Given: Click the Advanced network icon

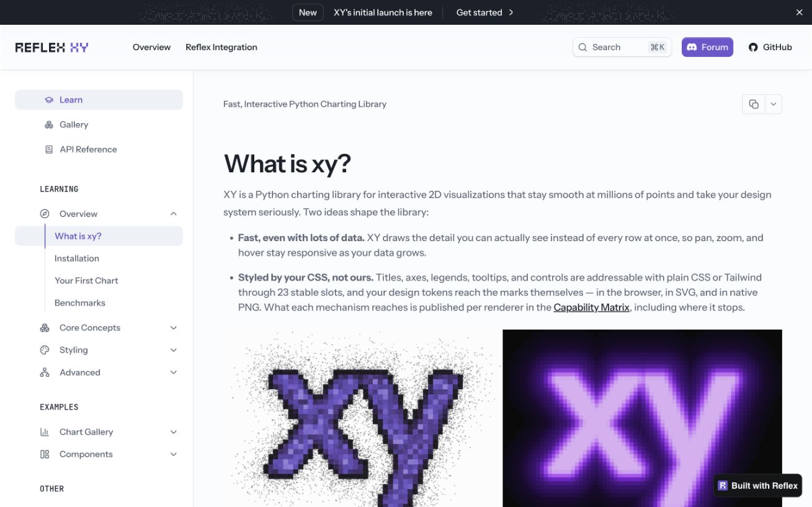Looking at the screenshot, I should [x=45, y=373].
